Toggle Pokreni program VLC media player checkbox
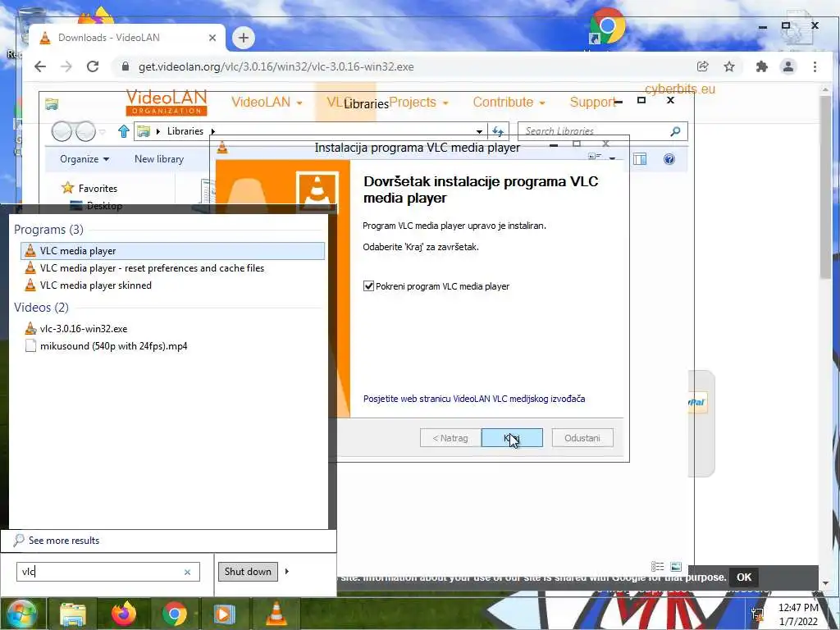The height and width of the screenshot is (630, 840). tap(368, 286)
